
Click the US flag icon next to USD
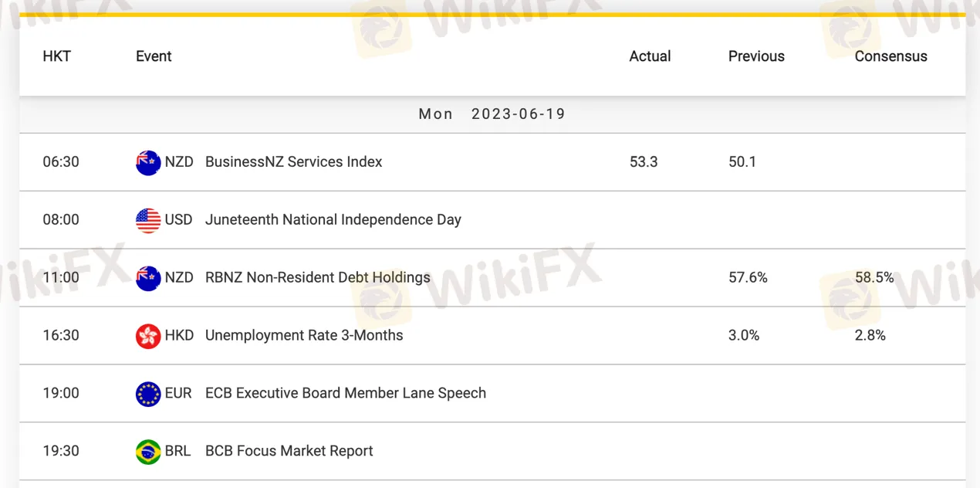click(148, 220)
